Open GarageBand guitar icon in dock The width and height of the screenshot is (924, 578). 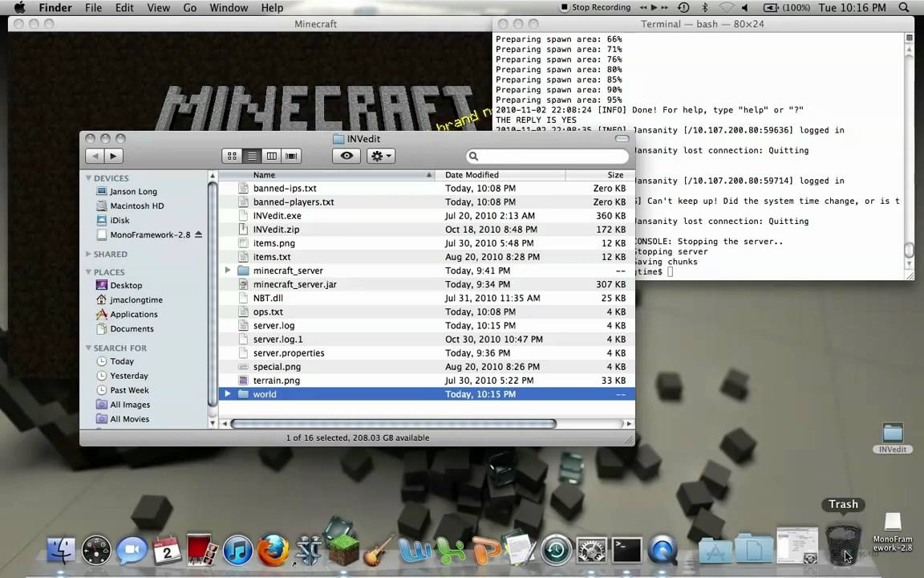(x=379, y=550)
